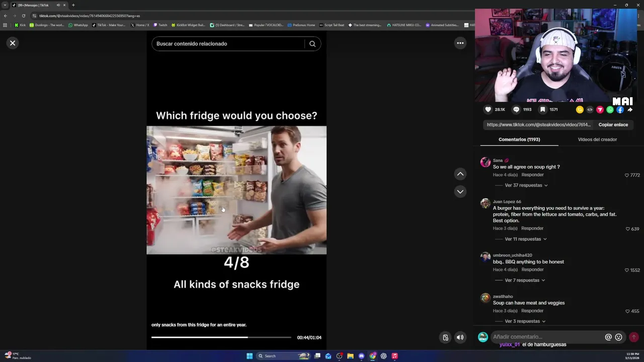Screen dimensions: 644x362
Task: Go to the previous video arrow
Action: (460, 174)
